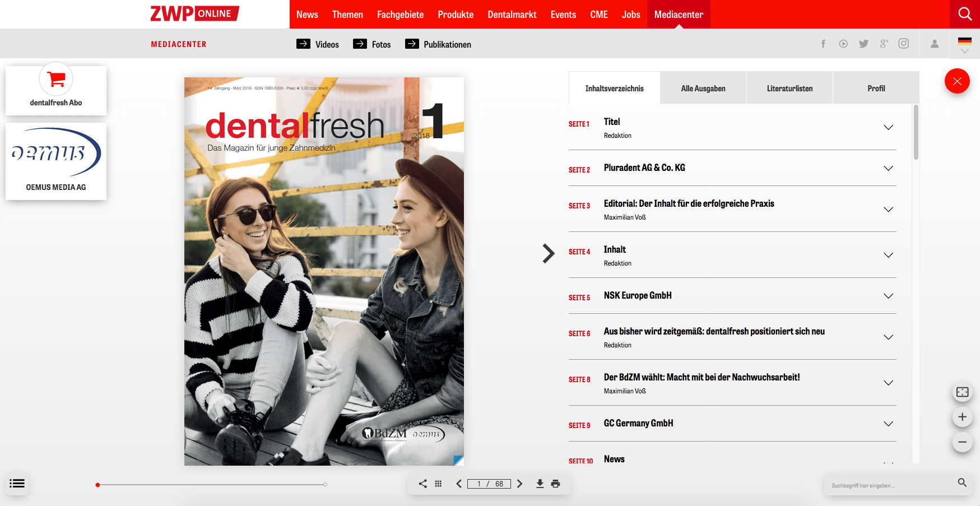Download the publication

540,484
